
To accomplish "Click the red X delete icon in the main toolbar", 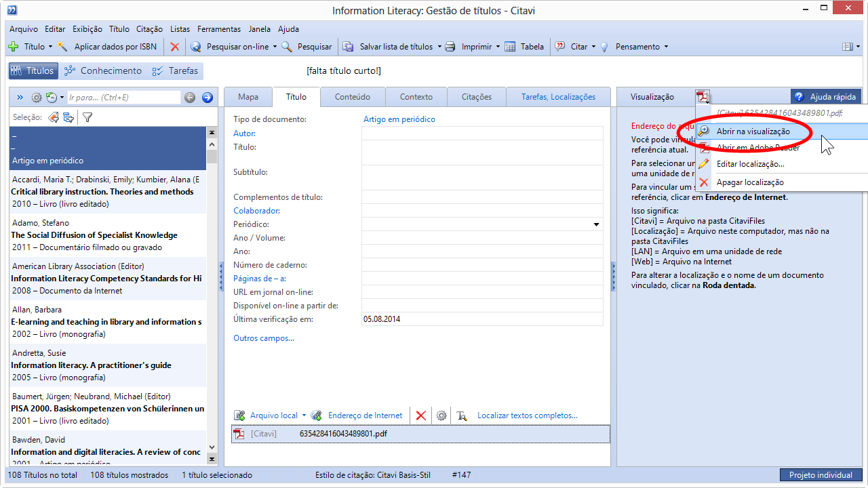I will pyautogui.click(x=174, y=47).
